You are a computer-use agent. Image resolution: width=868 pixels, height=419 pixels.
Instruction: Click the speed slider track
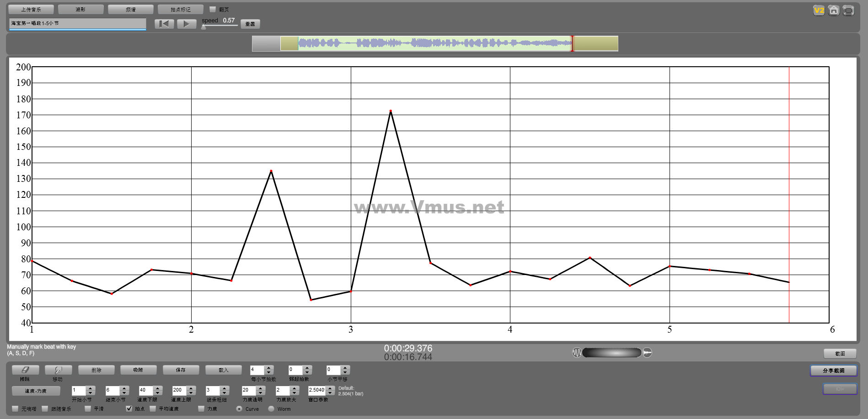click(220, 26)
